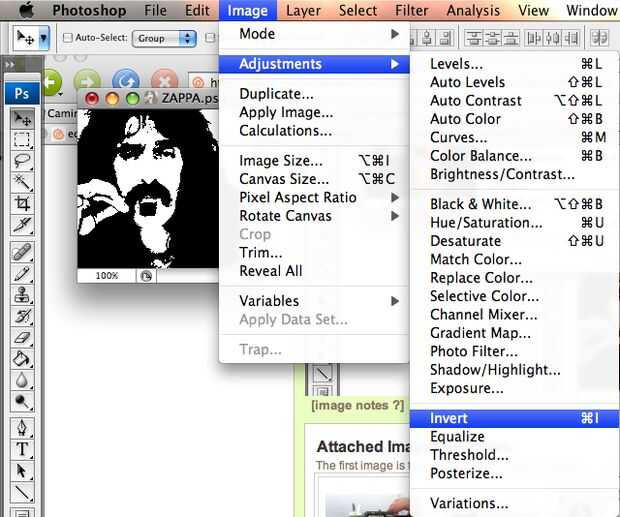
Task: Click the green back arrow browser icon
Action: click(x=51, y=82)
